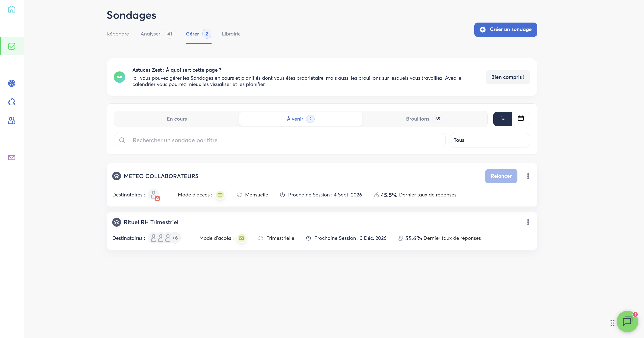This screenshot has height=338, width=644.
Task: Click the Relancer button
Action: pos(501,176)
